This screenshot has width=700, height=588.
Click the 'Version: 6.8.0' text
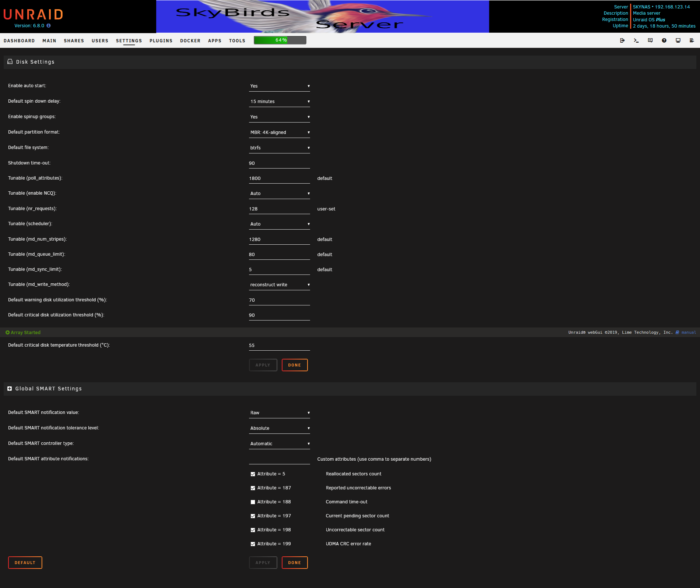click(29, 26)
